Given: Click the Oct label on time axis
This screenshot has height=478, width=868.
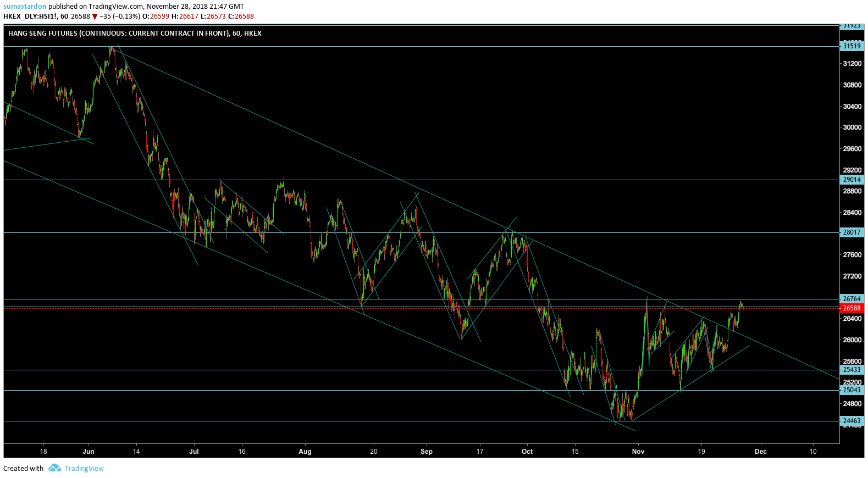Looking at the screenshot, I should [x=527, y=452].
